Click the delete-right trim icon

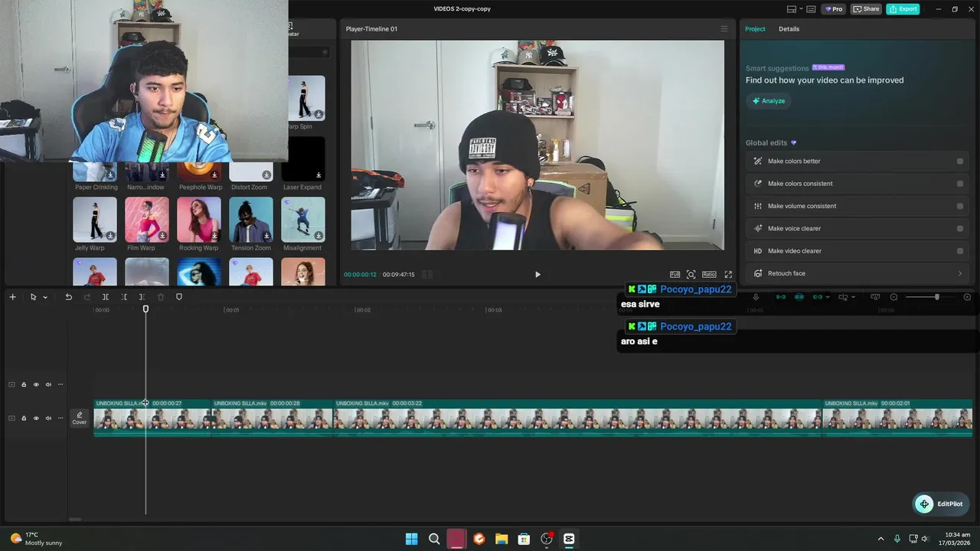point(142,297)
